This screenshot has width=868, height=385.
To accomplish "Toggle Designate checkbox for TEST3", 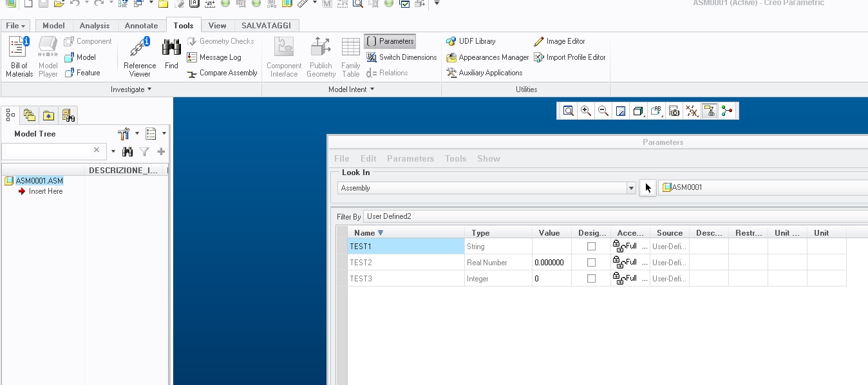I will pos(591,279).
